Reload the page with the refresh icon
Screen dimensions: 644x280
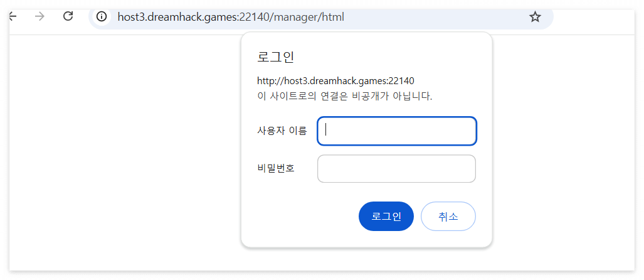[x=68, y=16]
